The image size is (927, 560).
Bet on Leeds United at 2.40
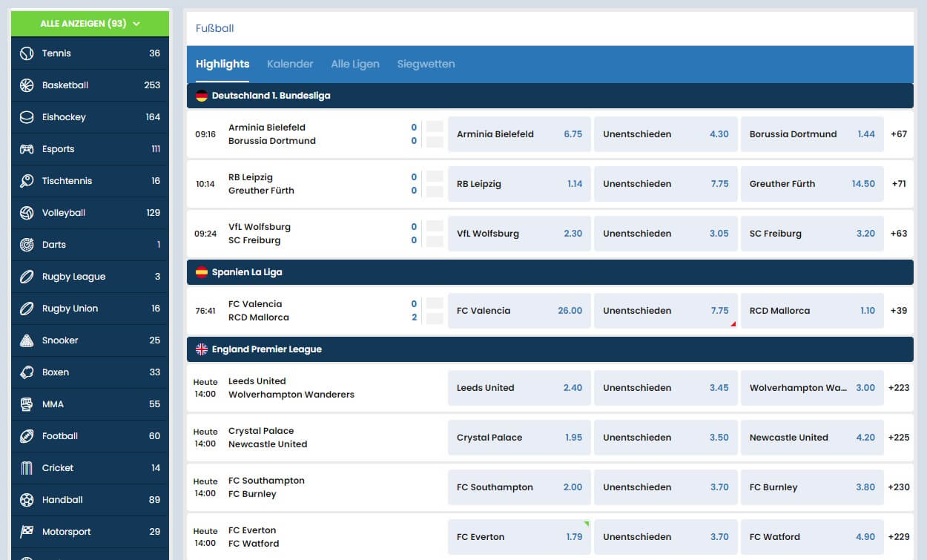click(519, 388)
